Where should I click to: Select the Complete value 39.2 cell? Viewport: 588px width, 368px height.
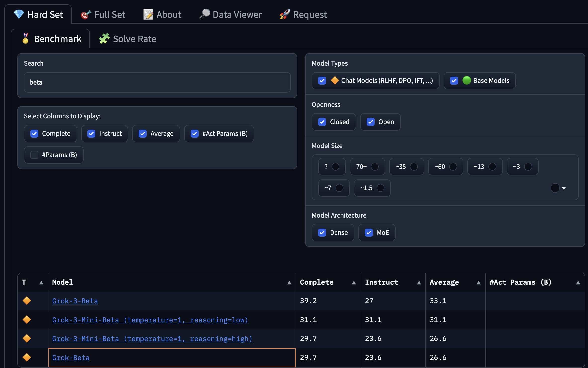(x=328, y=301)
